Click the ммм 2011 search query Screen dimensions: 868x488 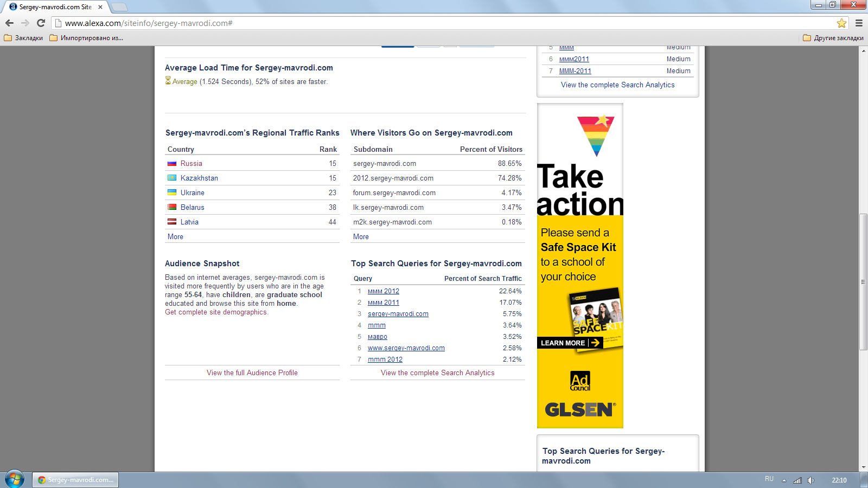pyautogui.click(x=384, y=303)
